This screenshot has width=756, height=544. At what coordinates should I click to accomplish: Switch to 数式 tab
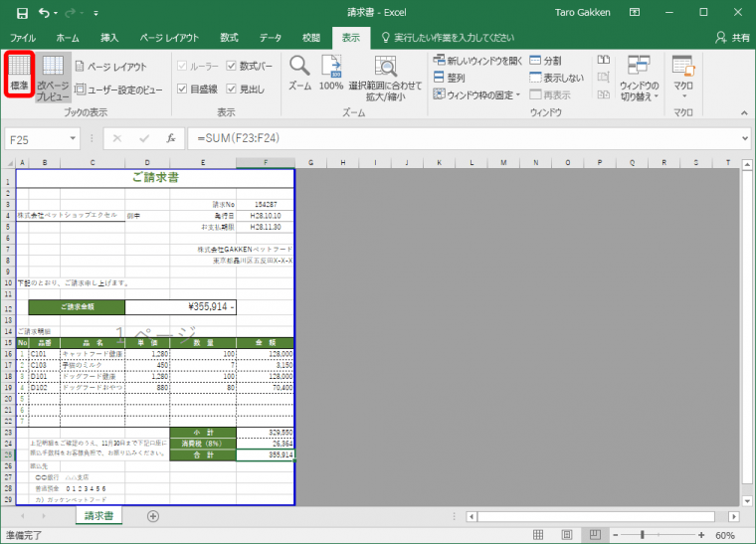click(x=229, y=38)
